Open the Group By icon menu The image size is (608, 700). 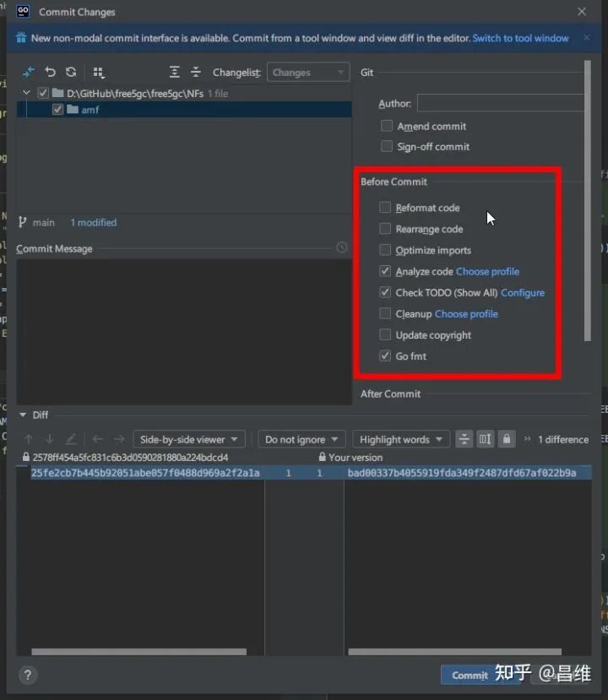99,73
